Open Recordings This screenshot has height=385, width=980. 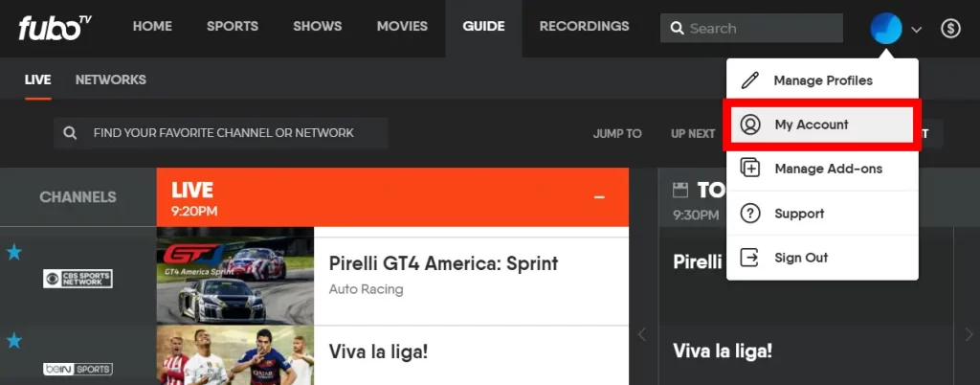pos(585,26)
